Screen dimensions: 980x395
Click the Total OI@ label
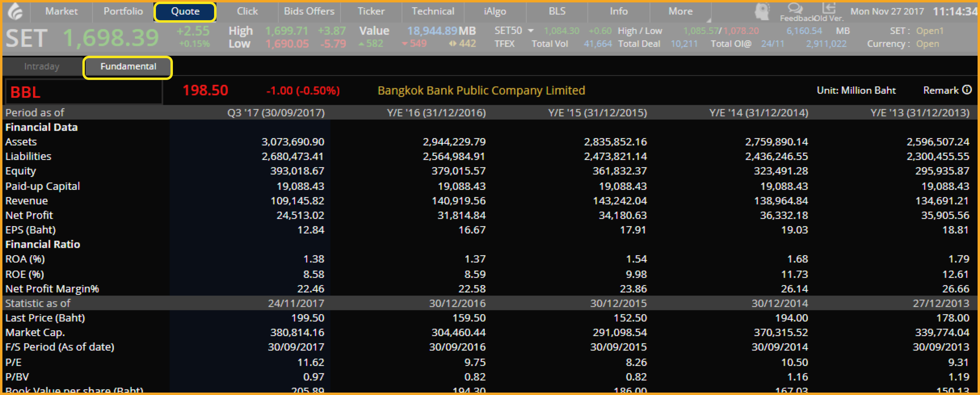pyautogui.click(x=731, y=44)
